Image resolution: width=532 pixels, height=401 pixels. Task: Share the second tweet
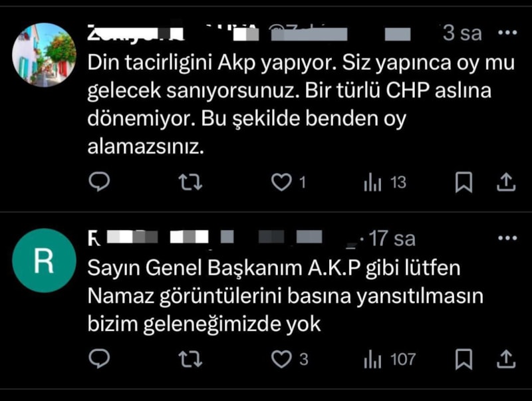(506, 359)
